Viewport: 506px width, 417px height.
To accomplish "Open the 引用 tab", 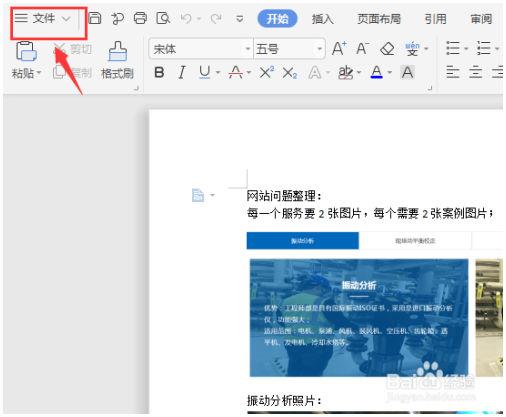I will tap(435, 19).
